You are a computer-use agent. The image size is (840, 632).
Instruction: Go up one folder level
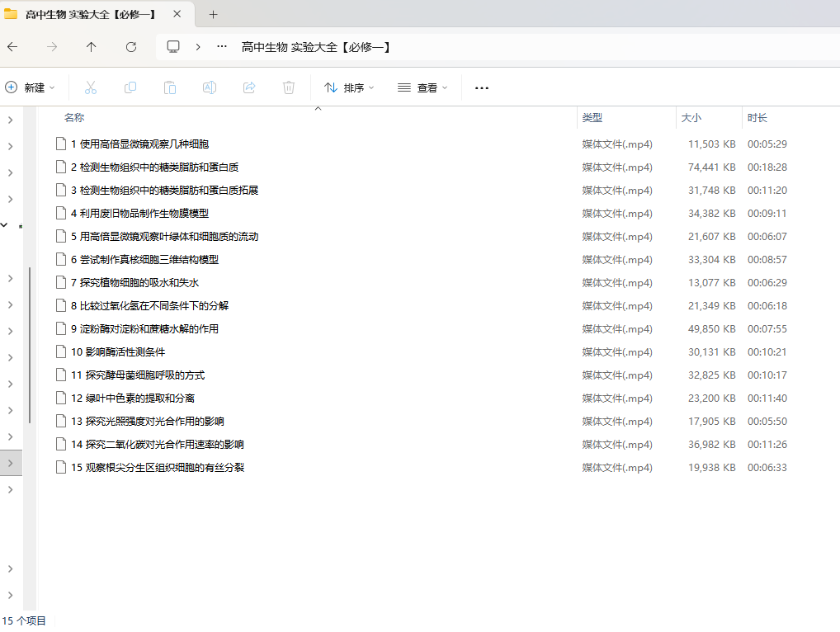92,47
